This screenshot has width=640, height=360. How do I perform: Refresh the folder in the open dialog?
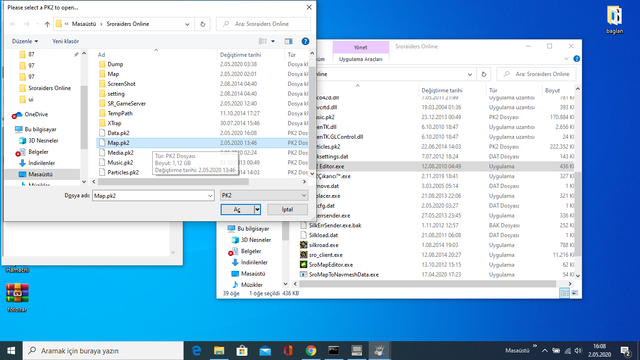point(202,24)
